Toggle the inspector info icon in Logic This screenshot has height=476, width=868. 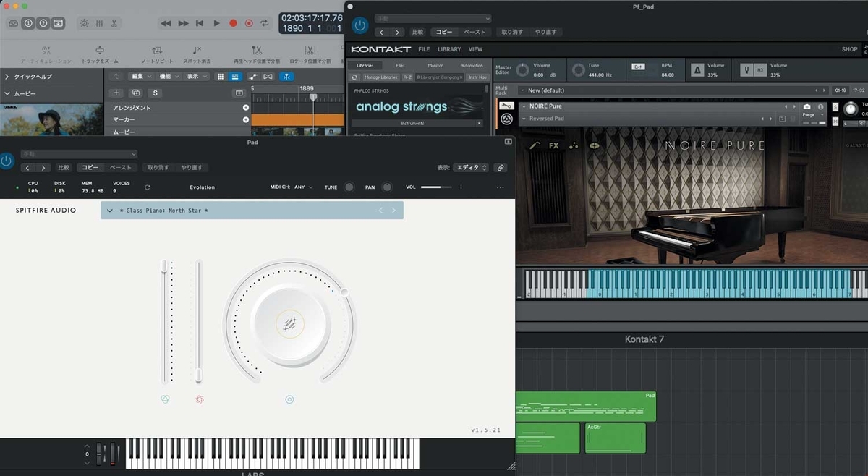(x=28, y=23)
